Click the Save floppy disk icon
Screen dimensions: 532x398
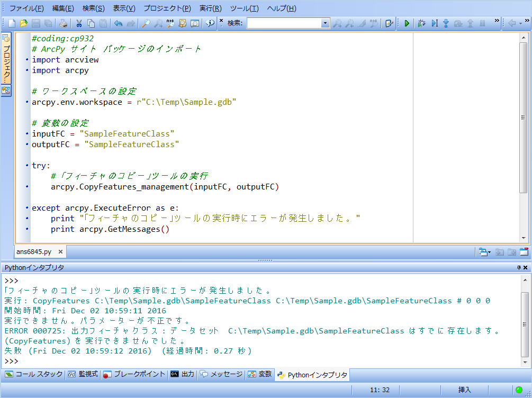coord(36,23)
